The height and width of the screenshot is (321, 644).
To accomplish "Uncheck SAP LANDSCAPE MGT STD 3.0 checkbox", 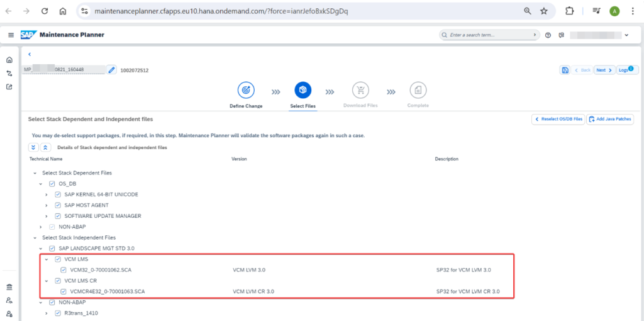I will point(52,248).
